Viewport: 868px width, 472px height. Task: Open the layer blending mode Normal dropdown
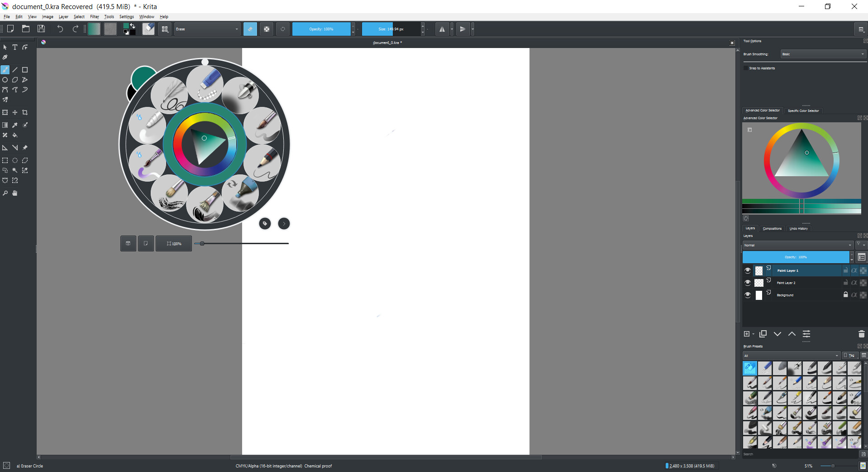coord(798,245)
